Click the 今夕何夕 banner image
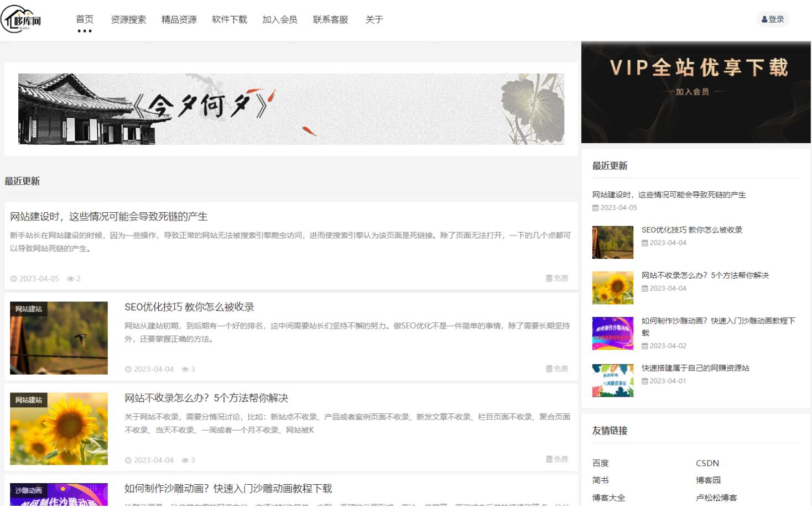 click(x=292, y=108)
